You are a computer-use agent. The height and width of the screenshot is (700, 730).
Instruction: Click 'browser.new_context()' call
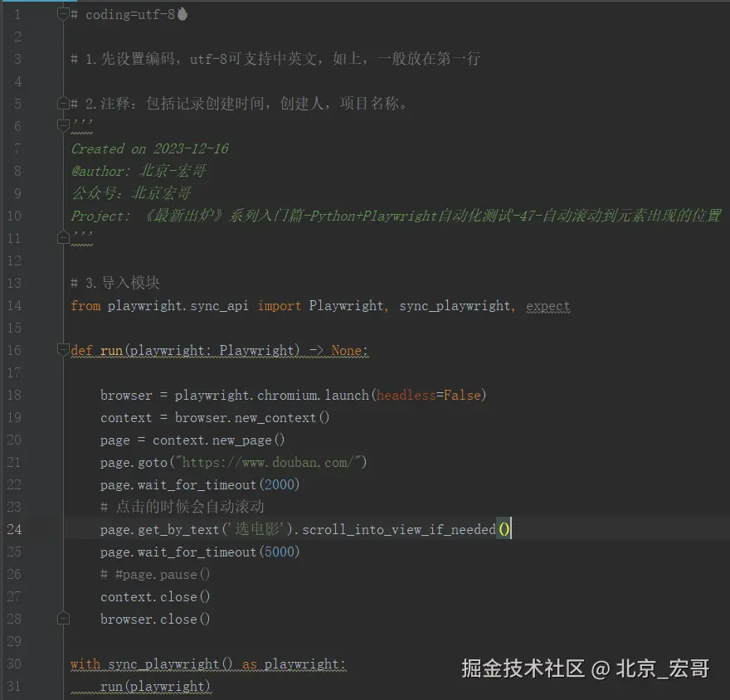tap(252, 417)
